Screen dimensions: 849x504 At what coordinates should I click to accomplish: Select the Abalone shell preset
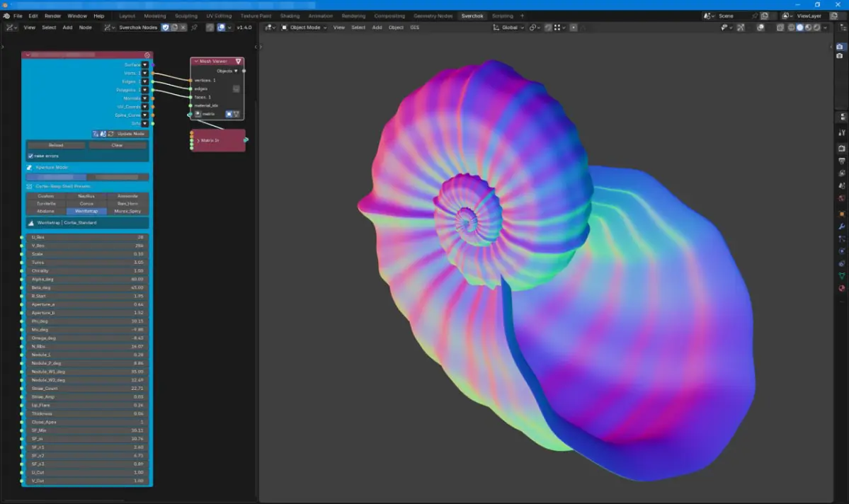(x=45, y=211)
